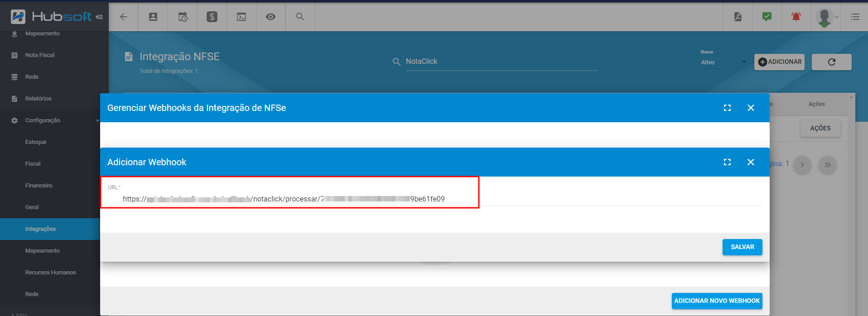
Task: Jump to last page with double chevron
Action: coord(828,165)
